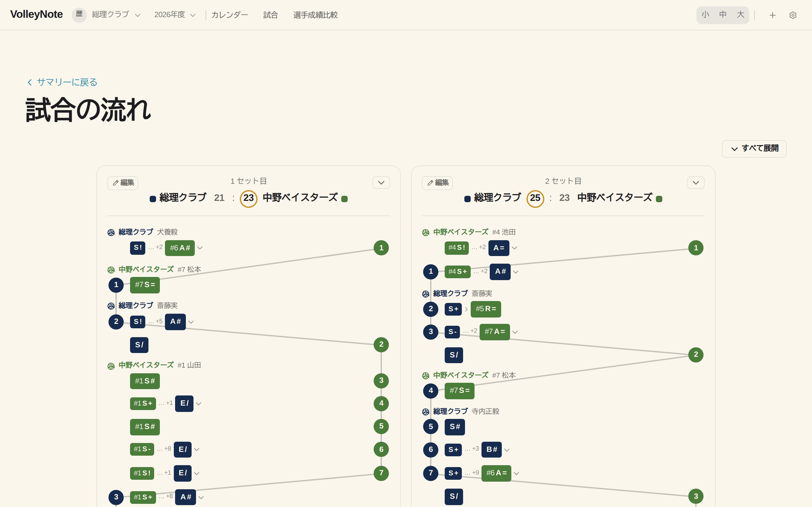The image size is (812, 507).
Task: Collapse the 1セット目 card chevron
Action: (381, 183)
